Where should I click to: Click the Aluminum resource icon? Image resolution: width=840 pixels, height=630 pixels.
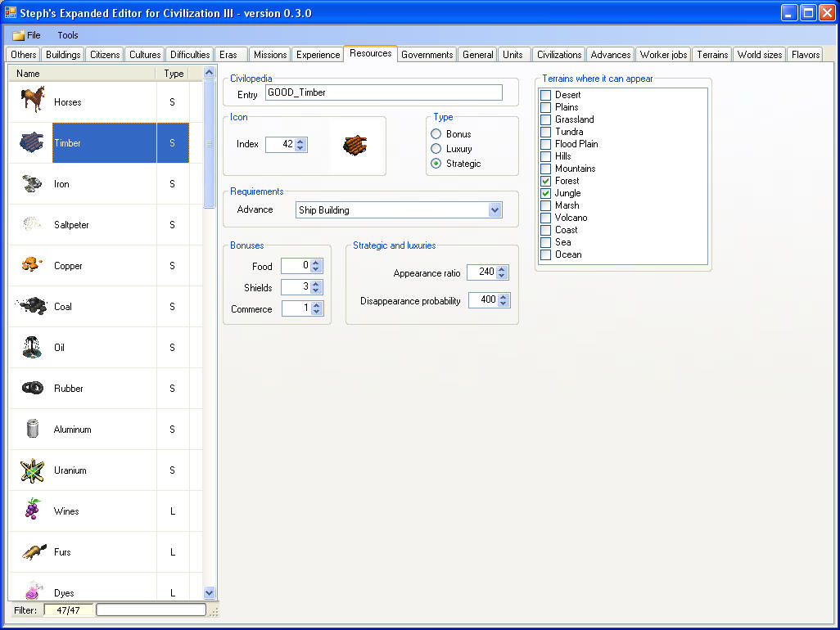(x=33, y=428)
